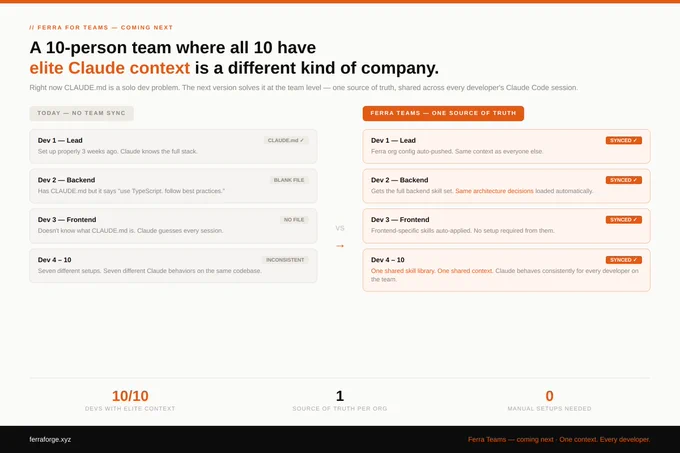Screen dimensions: 680x453
Task: Click 'elite Claude context' orange headline text
Action: tap(110, 68)
